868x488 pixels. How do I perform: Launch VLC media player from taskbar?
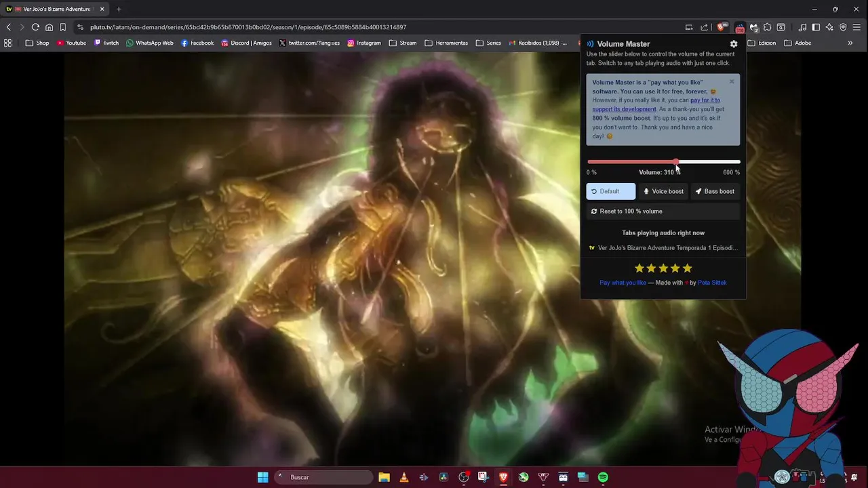pos(404,477)
